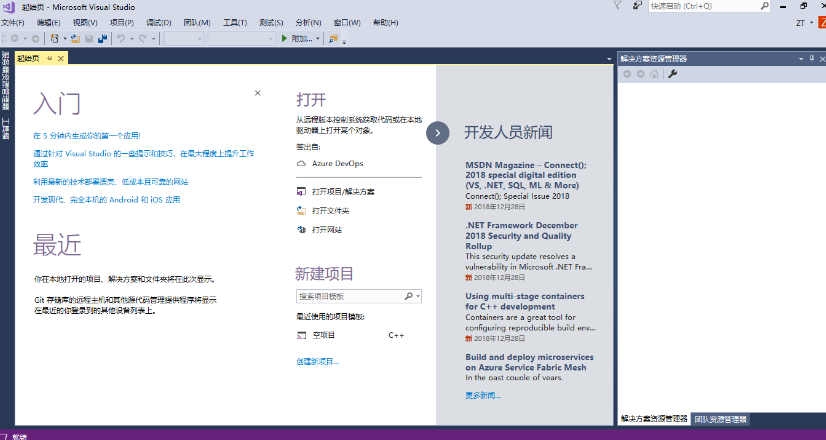826x440 pixels.
Task: Click the Save All toolbar icon
Action: click(x=102, y=39)
